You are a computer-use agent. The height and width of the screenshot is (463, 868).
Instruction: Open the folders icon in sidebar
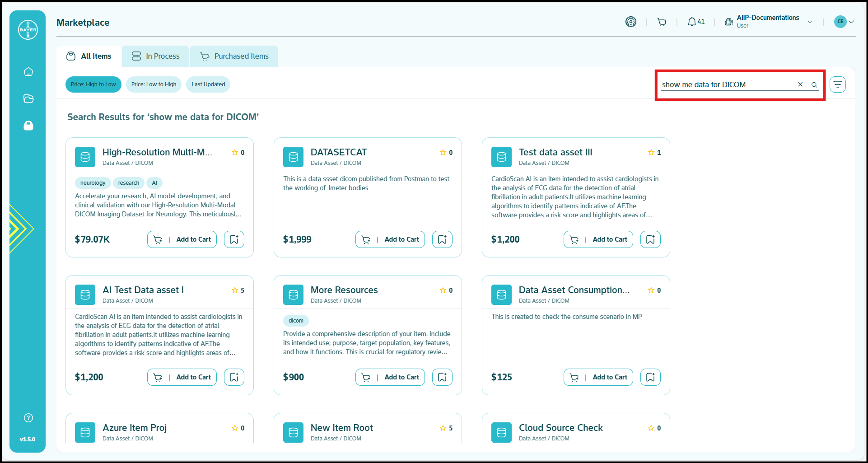point(28,98)
